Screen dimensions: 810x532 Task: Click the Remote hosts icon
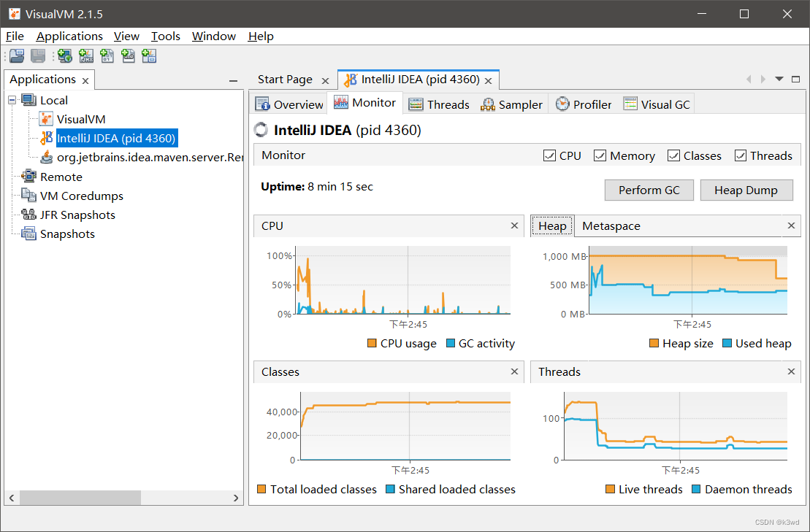click(x=29, y=177)
